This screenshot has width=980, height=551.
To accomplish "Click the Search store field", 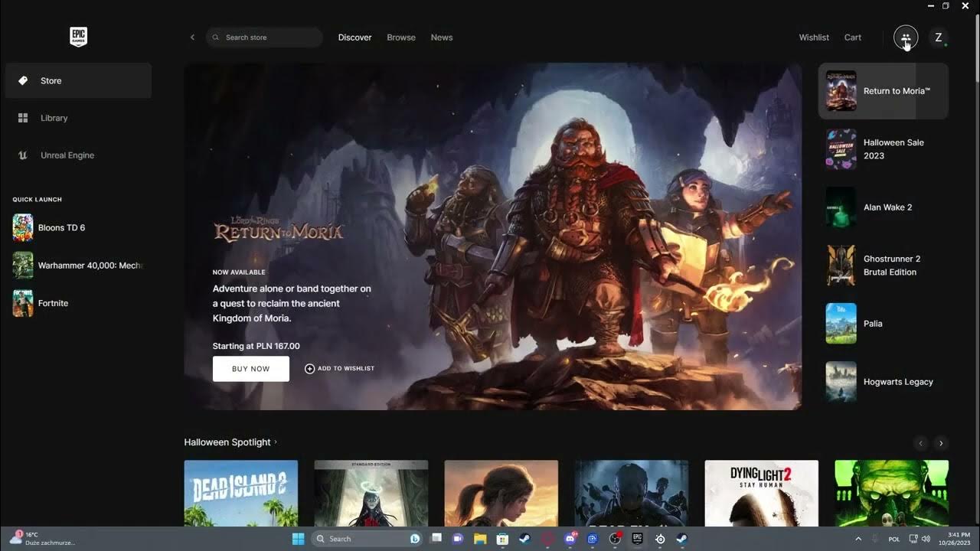I will coord(268,37).
